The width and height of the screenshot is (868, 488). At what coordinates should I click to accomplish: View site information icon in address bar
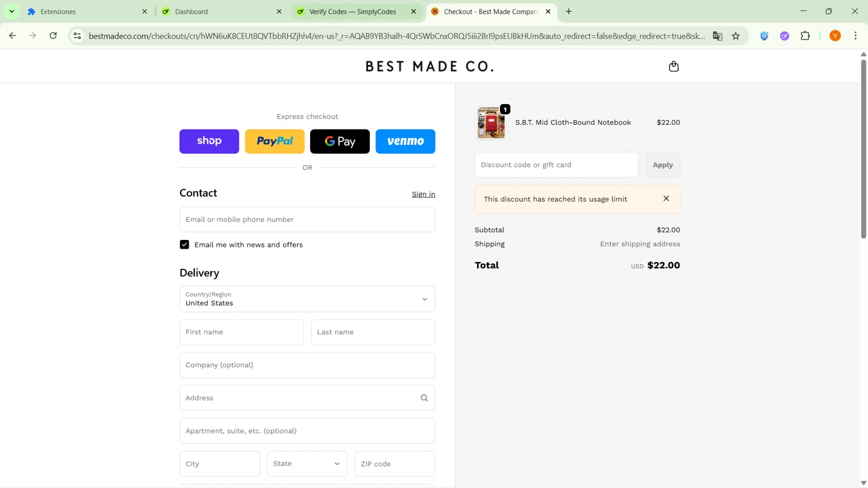(77, 36)
